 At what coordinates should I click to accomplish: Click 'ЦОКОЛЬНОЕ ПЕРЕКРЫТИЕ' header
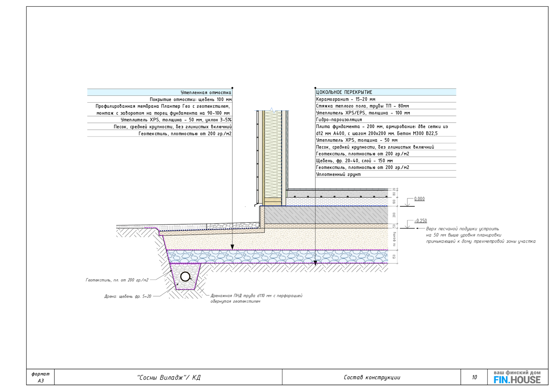coord(386,92)
